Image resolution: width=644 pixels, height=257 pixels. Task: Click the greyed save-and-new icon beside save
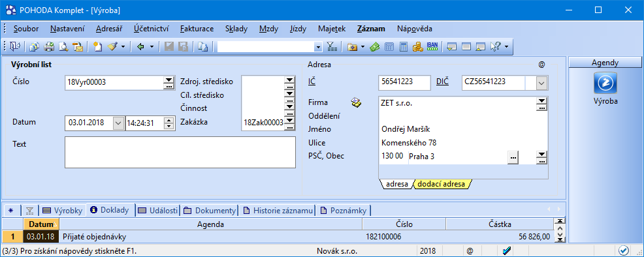183,47
